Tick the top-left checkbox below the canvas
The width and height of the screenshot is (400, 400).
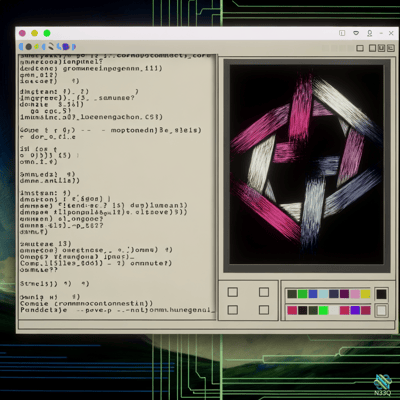coord(233,292)
